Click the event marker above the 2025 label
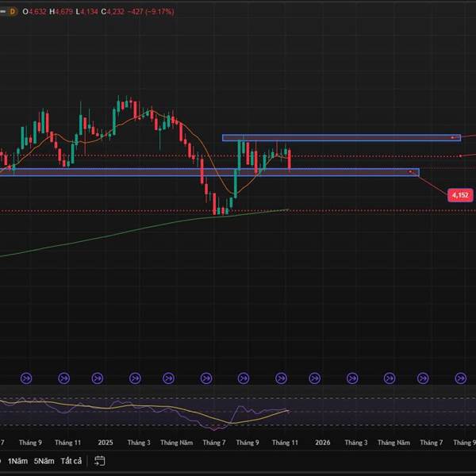The width and height of the screenshot is (476, 476). (x=98, y=378)
